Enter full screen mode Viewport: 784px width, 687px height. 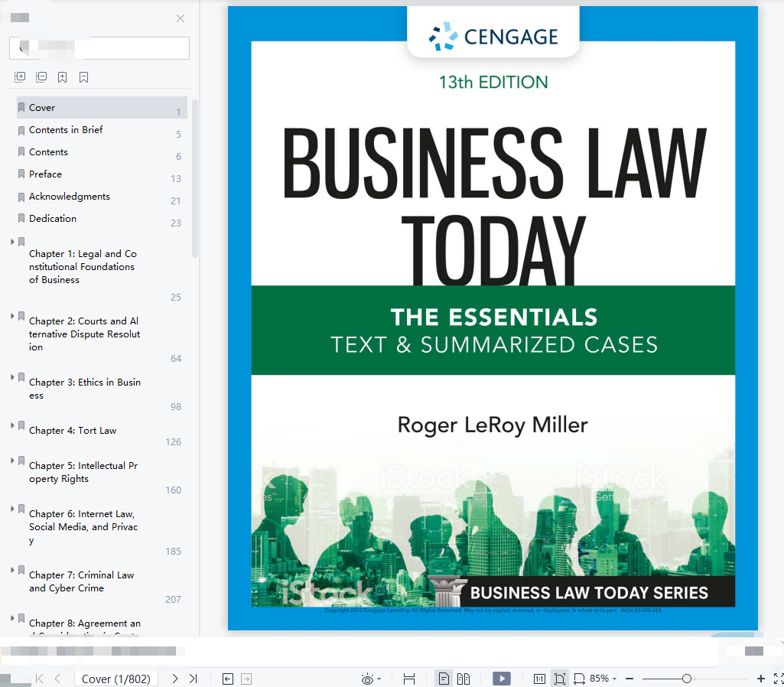tap(779, 679)
